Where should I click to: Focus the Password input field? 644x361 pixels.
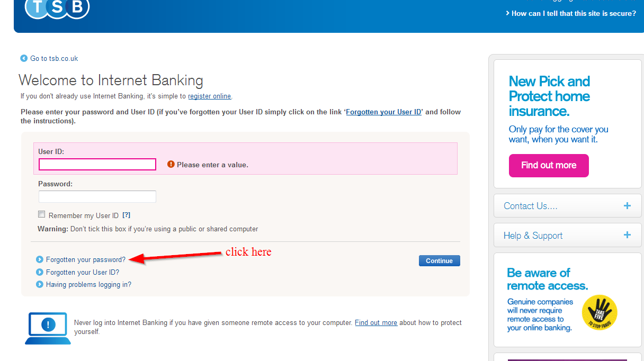click(x=97, y=196)
